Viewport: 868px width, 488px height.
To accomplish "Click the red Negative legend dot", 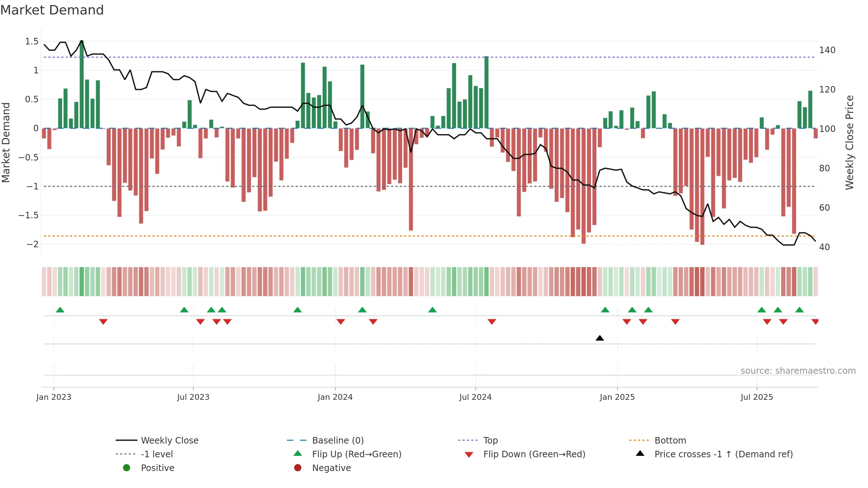I will click(x=298, y=468).
